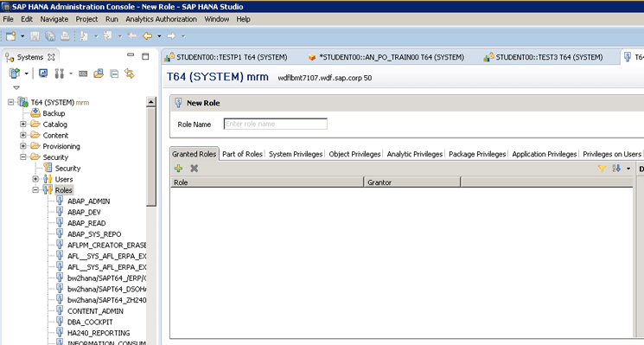Open the Next Annotation dropdown arrow
Screen dimensions: 644x345
coord(96,36)
